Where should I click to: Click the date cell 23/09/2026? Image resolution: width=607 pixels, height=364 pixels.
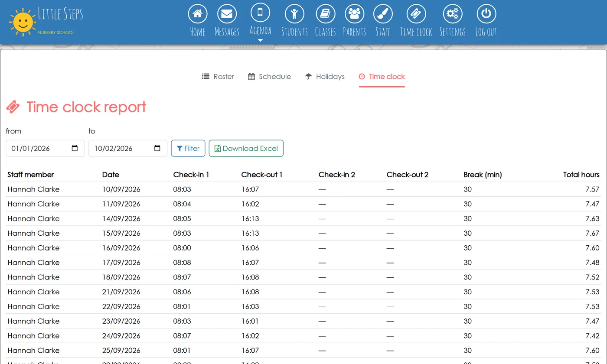coord(121,321)
